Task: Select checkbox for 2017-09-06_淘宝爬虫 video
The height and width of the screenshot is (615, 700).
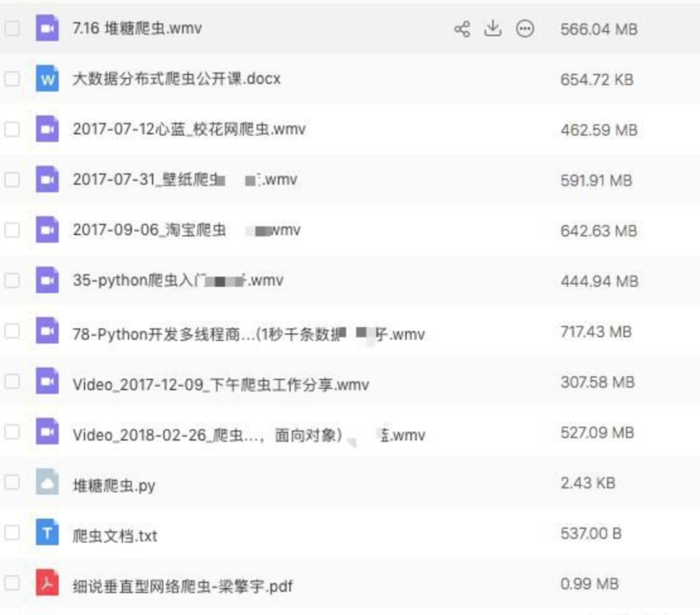Action: [12, 230]
